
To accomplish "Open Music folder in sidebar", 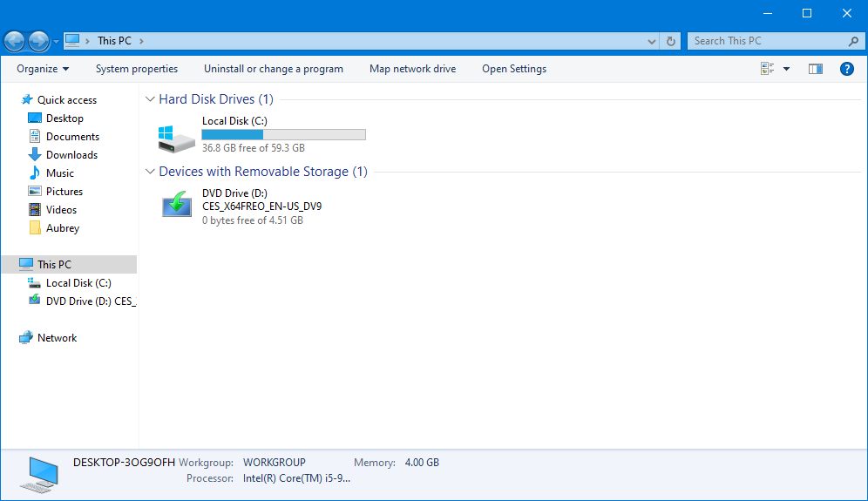I will tap(60, 173).
